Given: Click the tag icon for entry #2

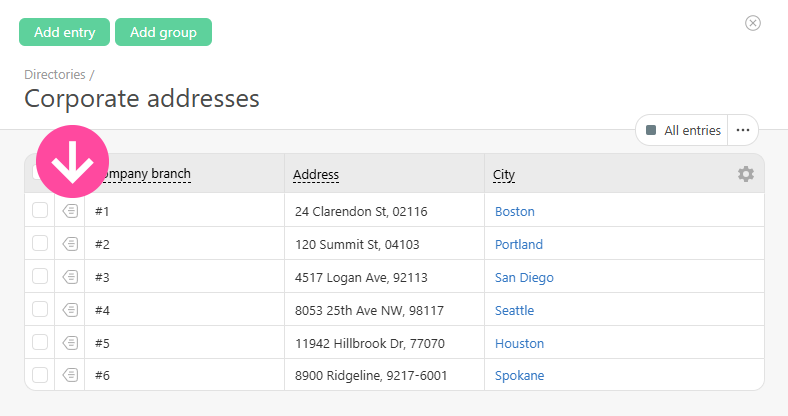Looking at the screenshot, I should (x=70, y=244).
